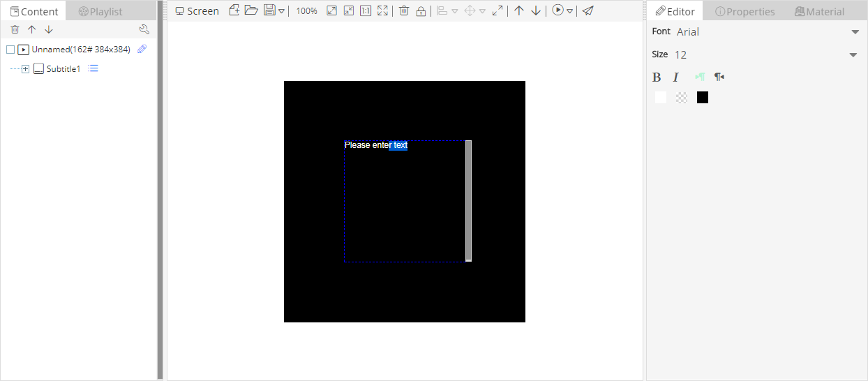Click the new program file icon
The width and height of the screenshot is (868, 381).
coord(234,10)
